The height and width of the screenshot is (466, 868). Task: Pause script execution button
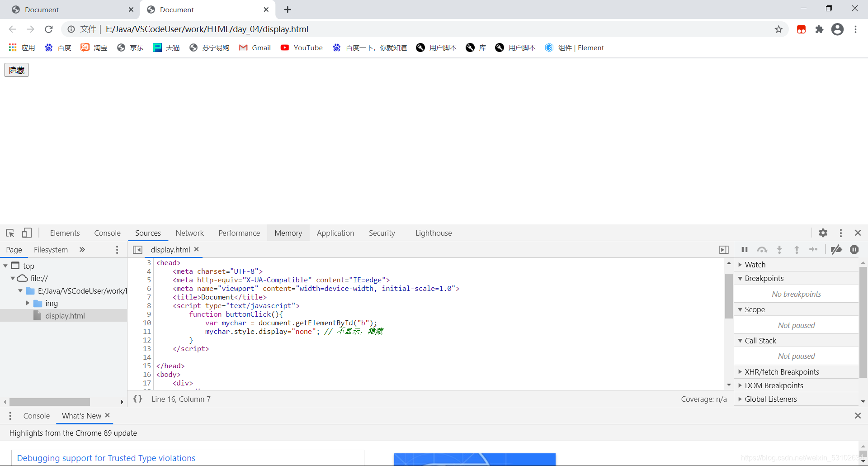[745, 250]
